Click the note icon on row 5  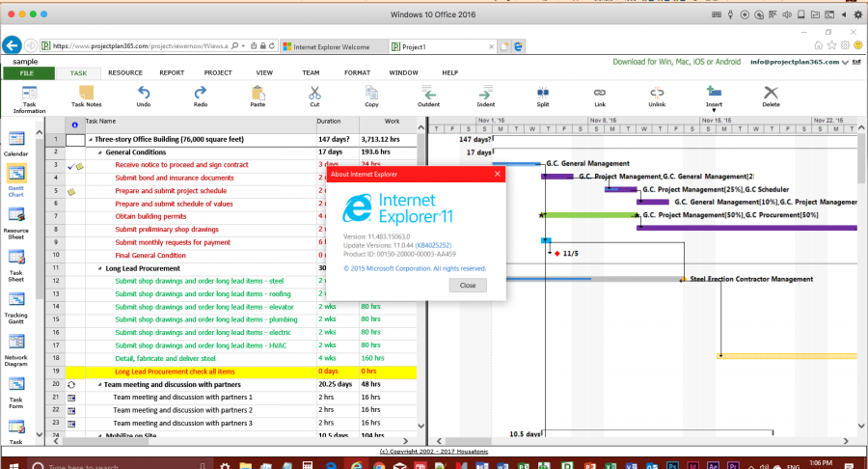(x=71, y=192)
